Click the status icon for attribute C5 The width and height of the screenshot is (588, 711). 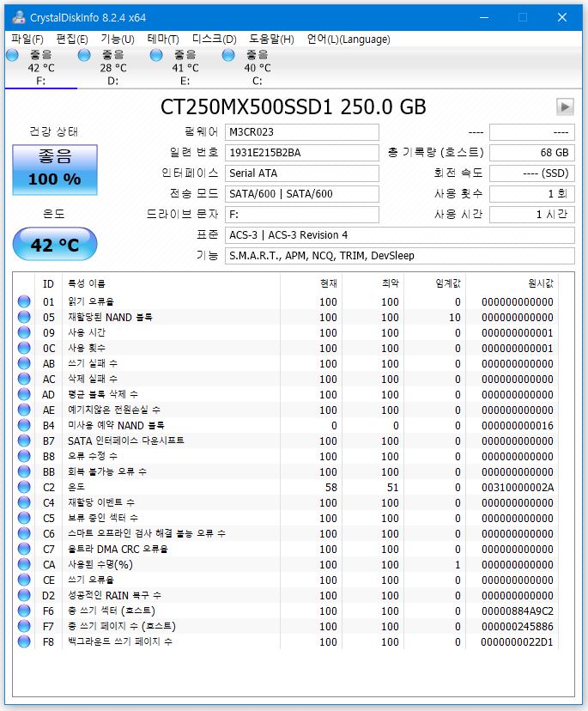point(24,518)
